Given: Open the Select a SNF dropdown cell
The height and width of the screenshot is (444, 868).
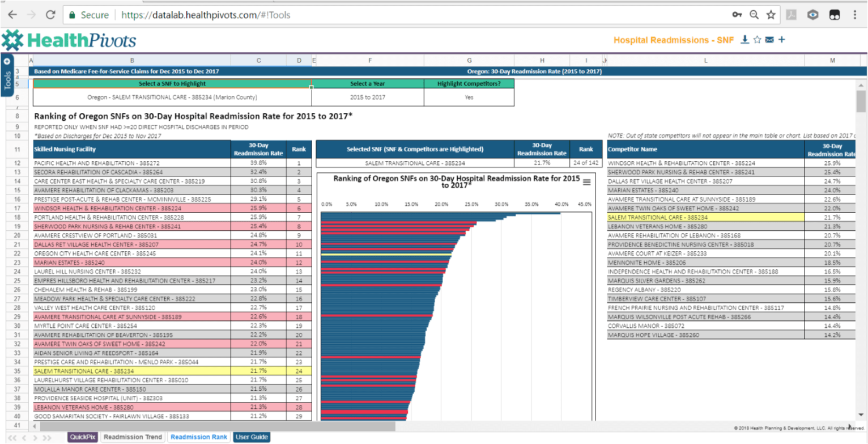Looking at the screenshot, I should (172, 97).
